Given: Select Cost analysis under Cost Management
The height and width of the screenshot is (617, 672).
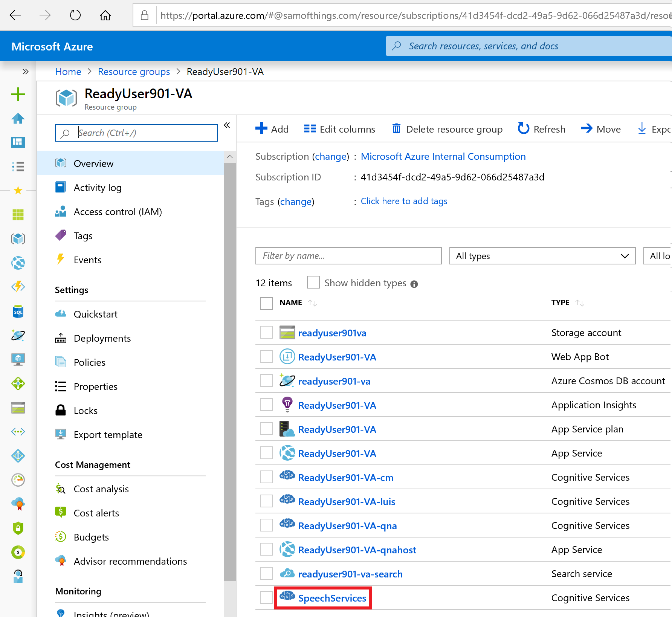Looking at the screenshot, I should coord(130,489).
